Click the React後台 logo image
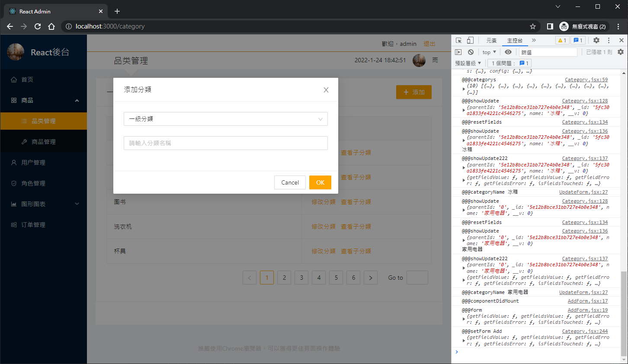The height and width of the screenshot is (364, 628). pyautogui.click(x=16, y=52)
